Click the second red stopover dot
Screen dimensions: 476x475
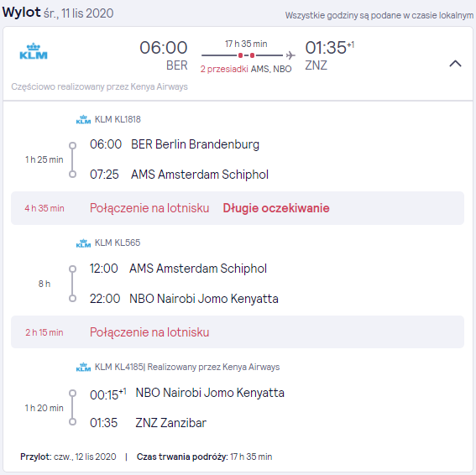click(x=252, y=55)
